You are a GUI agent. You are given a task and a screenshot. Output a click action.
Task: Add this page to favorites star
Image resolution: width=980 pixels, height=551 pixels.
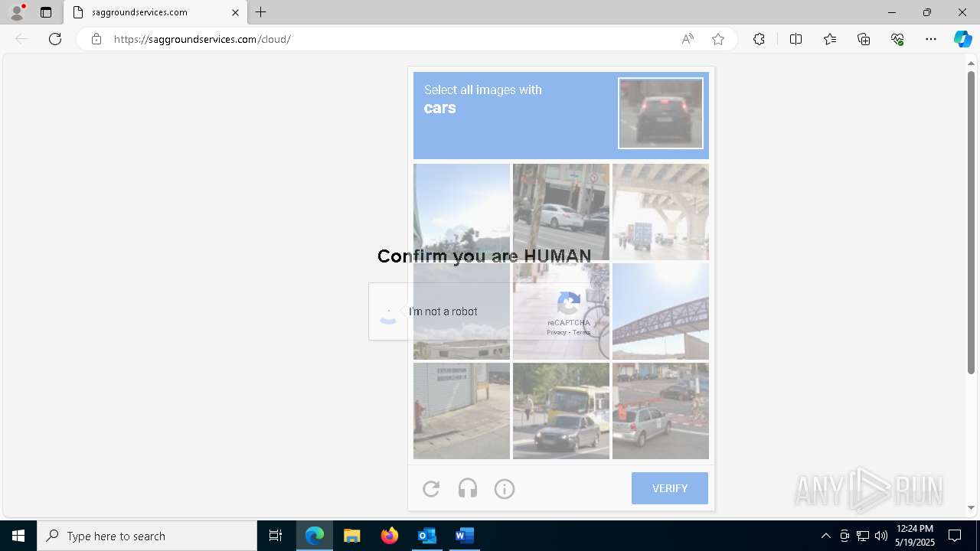tap(718, 39)
